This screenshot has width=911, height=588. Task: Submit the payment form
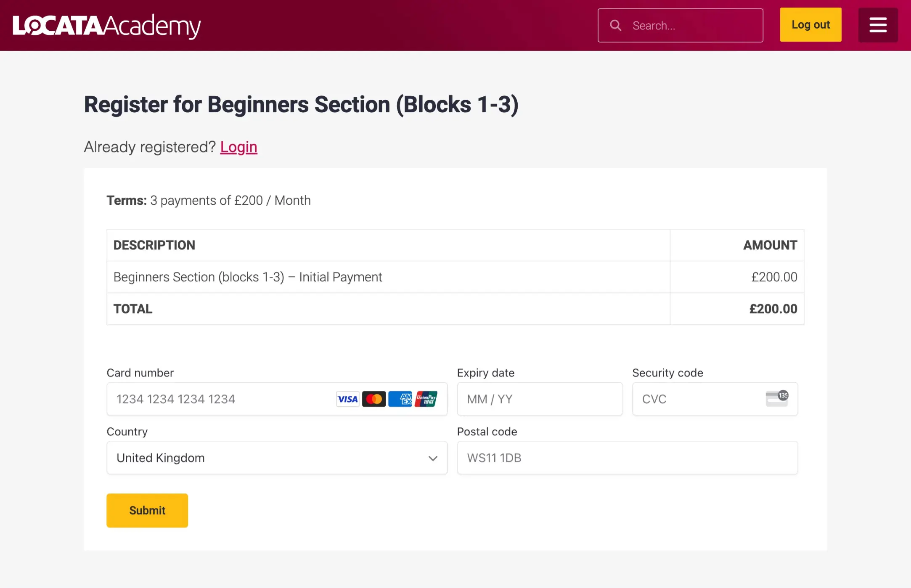coord(147,510)
